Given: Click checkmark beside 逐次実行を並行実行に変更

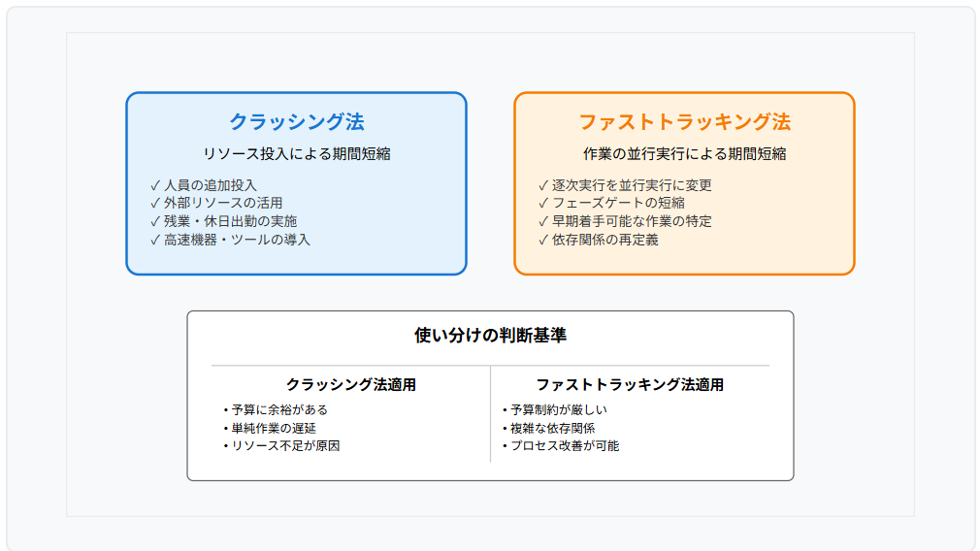Looking at the screenshot, I should [x=543, y=185].
